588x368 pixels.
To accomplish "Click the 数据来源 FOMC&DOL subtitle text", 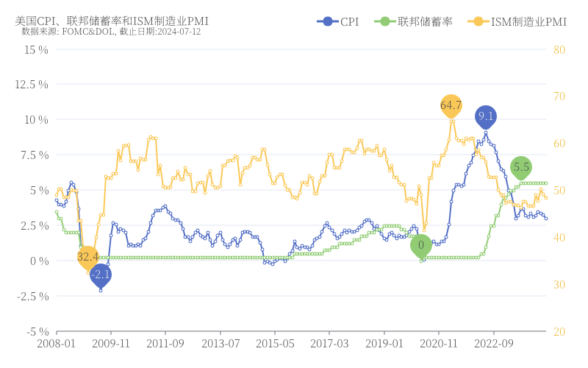I will click(110, 32).
